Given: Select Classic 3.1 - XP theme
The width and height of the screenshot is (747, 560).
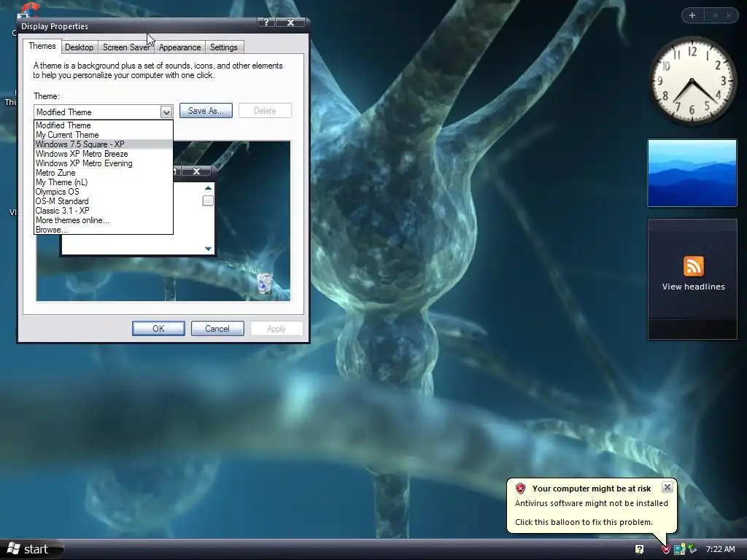Looking at the screenshot, I should [x=104, y=211].
